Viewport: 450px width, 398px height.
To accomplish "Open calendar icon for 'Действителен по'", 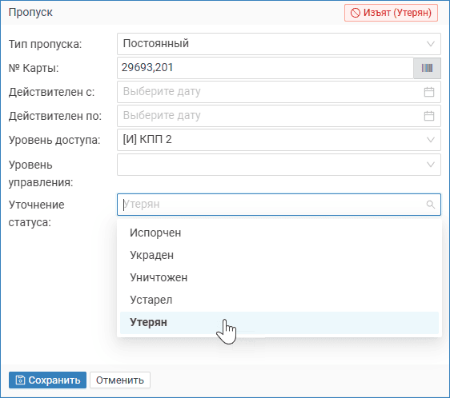I will coord(429,116).
